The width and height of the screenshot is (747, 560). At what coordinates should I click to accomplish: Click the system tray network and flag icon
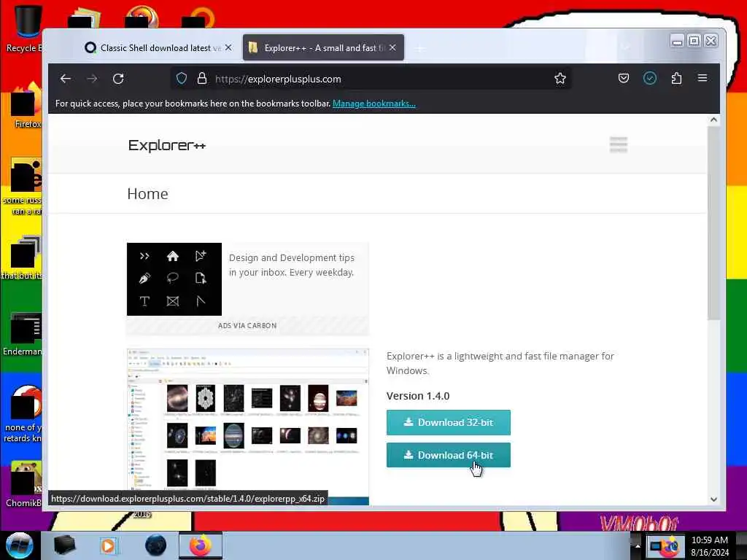point(665,545)
